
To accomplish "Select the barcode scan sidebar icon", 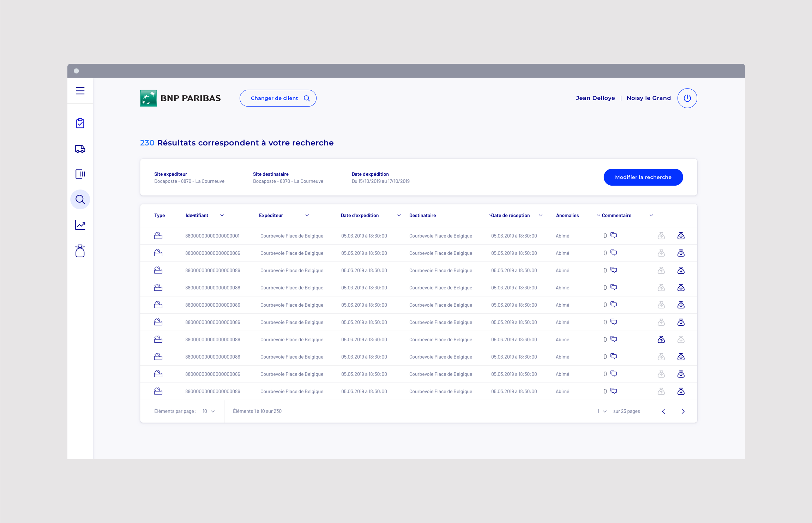I will (80, 174).
